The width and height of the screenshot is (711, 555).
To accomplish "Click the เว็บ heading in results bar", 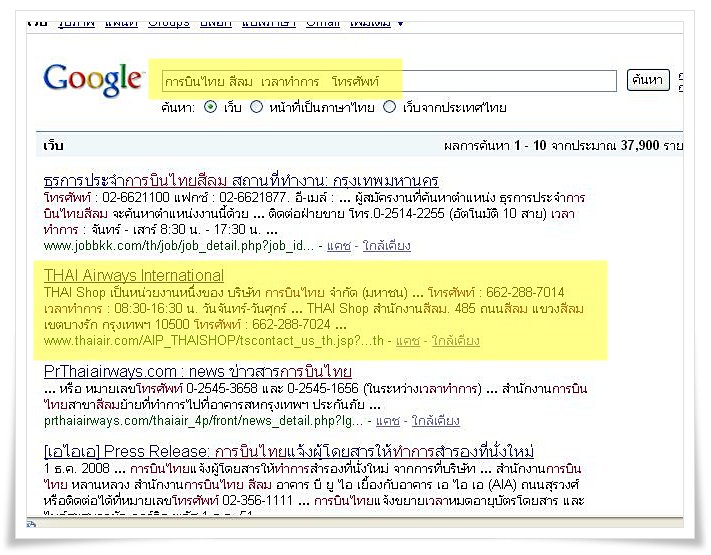I will tap(53, 146).
